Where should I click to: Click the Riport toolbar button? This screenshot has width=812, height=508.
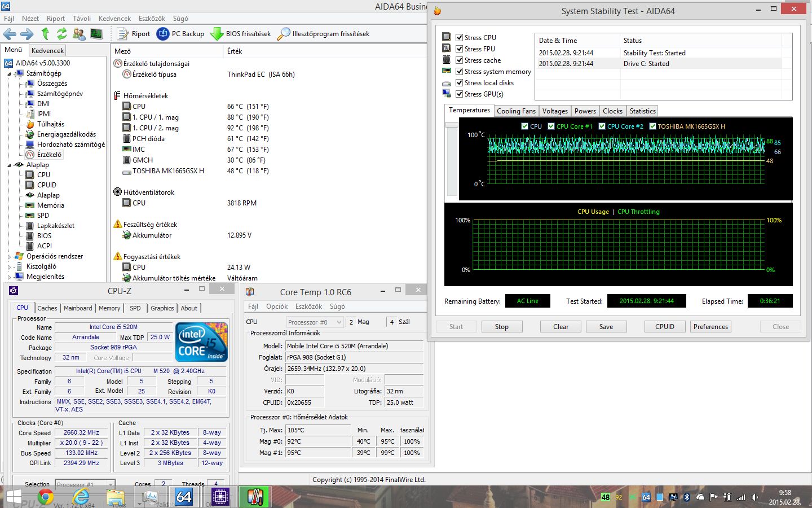pos(134,34)
